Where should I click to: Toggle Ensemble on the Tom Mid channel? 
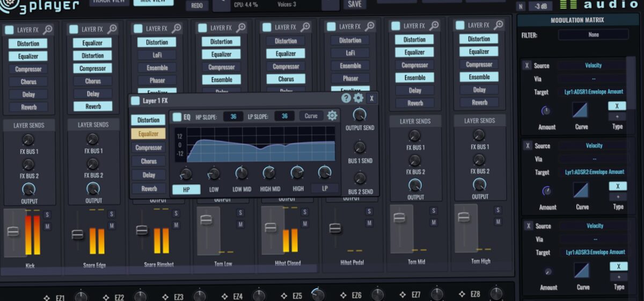click(415, 78)
